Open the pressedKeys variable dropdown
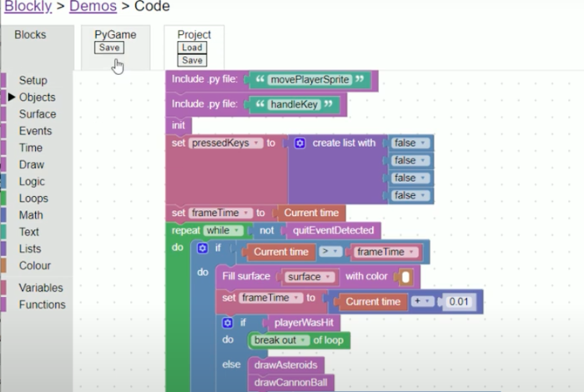 (x=226, y=143)
